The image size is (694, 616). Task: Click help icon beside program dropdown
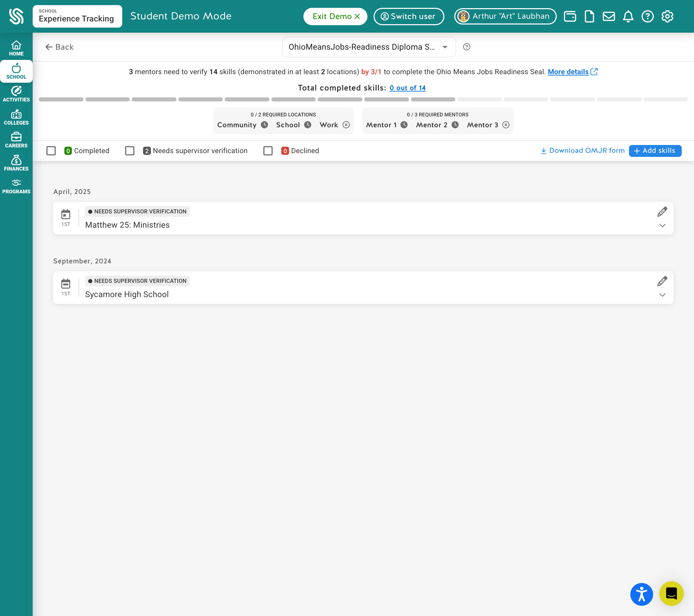coord(467,47)
